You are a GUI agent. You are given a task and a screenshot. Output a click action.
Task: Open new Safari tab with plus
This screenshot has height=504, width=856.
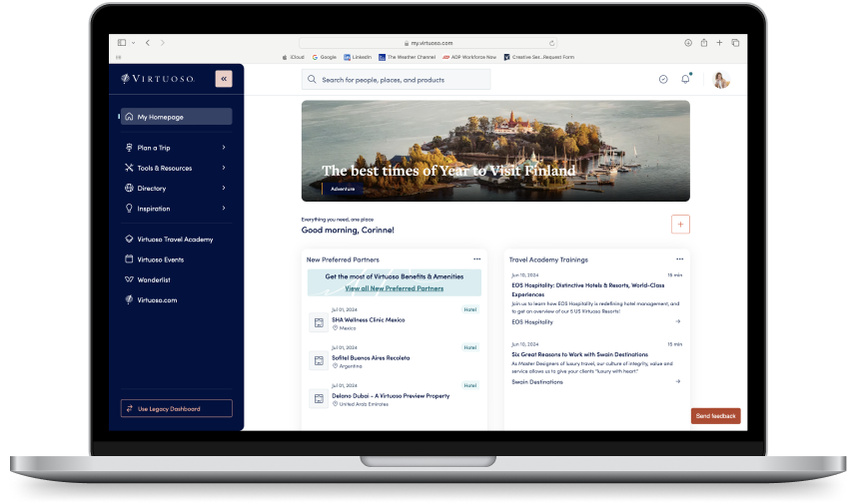click(719, 43)
